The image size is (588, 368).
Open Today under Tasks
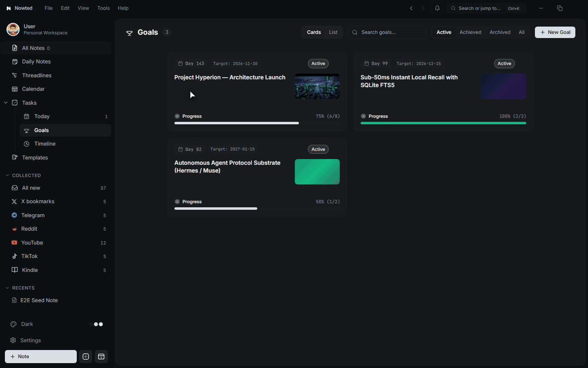(65, 116)
